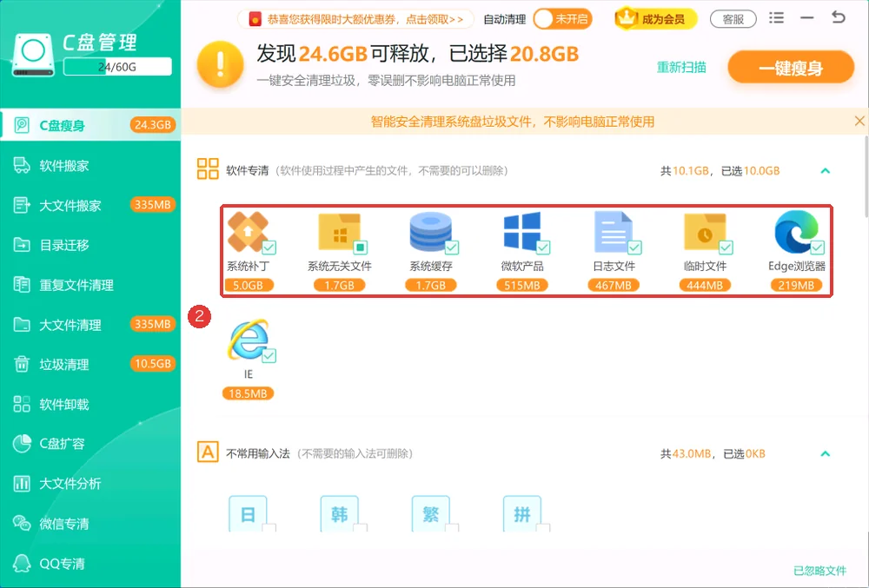The image size is (869, 588).
Task: Open the 临时文件 folder icon
Action: (x=705, y=231)
